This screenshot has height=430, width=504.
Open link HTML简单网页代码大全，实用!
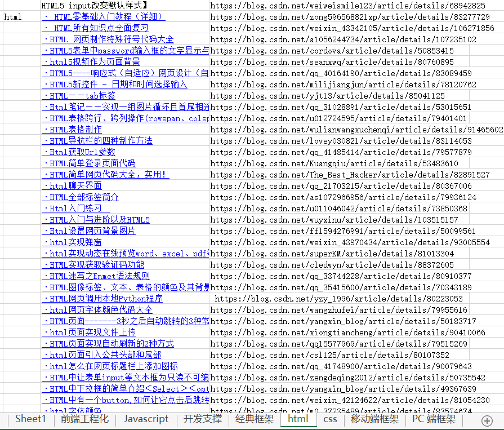[x=105, y=174]
